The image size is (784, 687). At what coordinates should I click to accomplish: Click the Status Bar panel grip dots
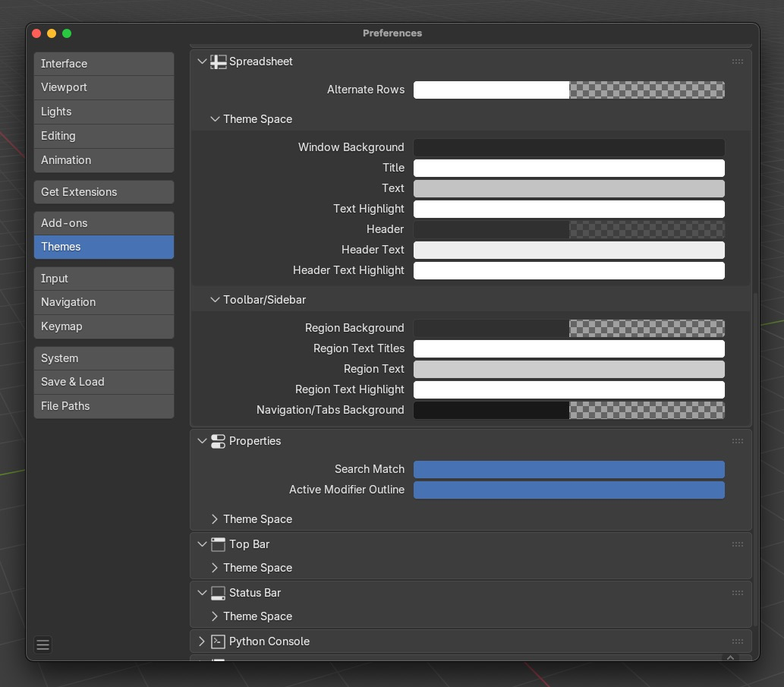pos(738,593)
